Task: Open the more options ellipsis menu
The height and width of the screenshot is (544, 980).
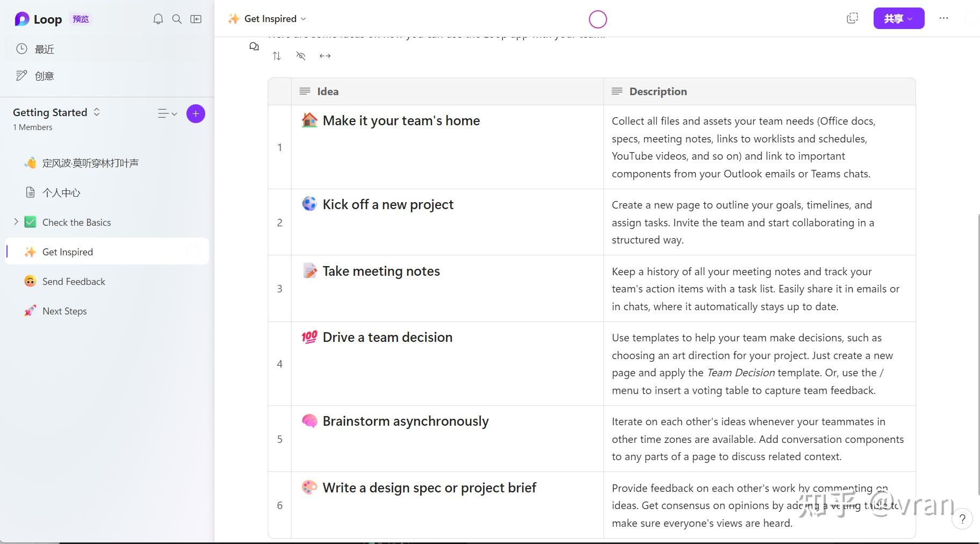Action: [943, 18]
